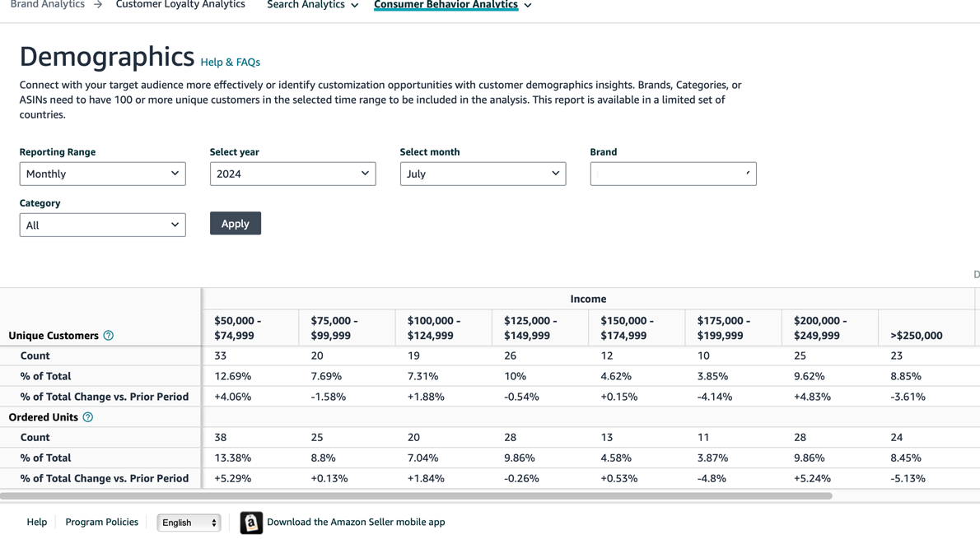Click the horizontal table scrollbar
980x539 pixels.
[416, 496]
